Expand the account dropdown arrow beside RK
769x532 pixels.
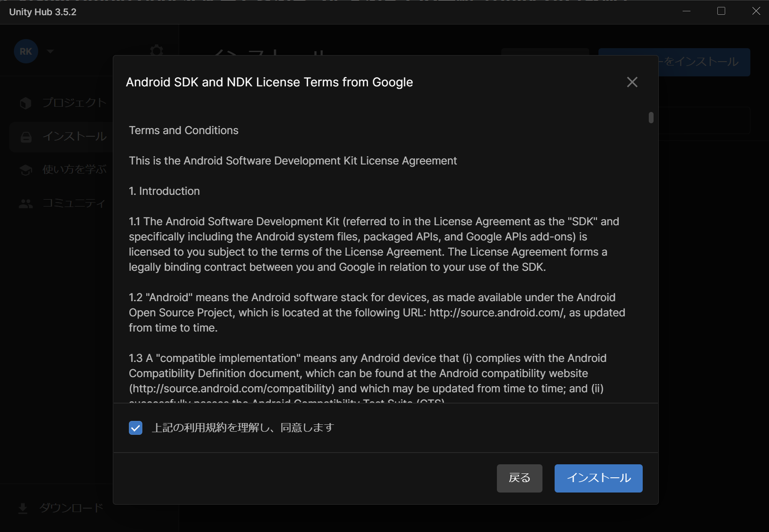[50, 51]
